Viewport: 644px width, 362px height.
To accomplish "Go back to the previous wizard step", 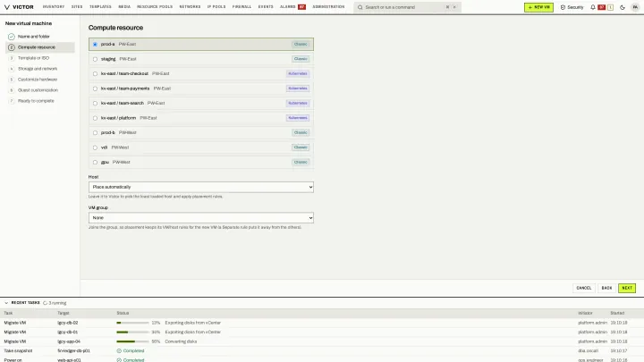I will [606, 288].
